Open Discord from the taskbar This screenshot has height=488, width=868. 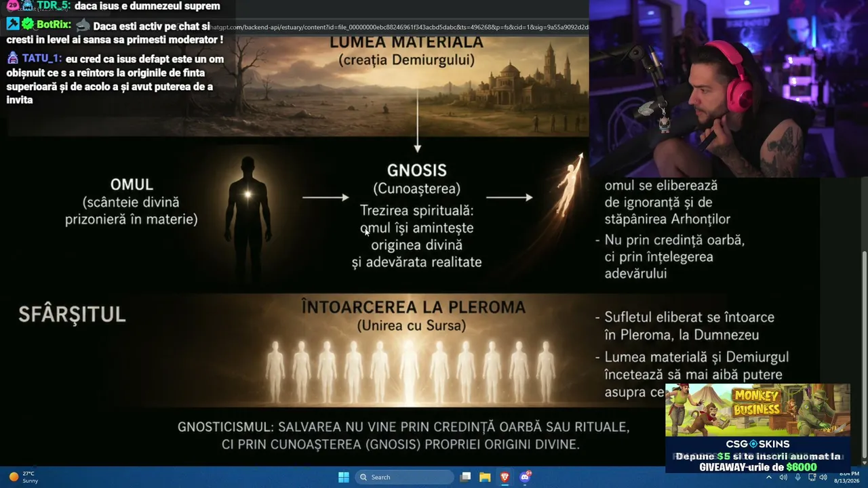pos(524,477)
